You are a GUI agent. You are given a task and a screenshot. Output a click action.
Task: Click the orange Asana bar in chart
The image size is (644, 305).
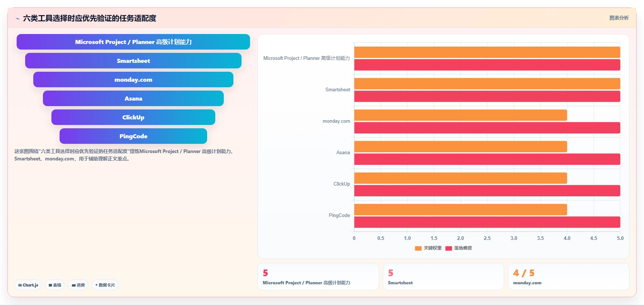click(x=461, y=146)
